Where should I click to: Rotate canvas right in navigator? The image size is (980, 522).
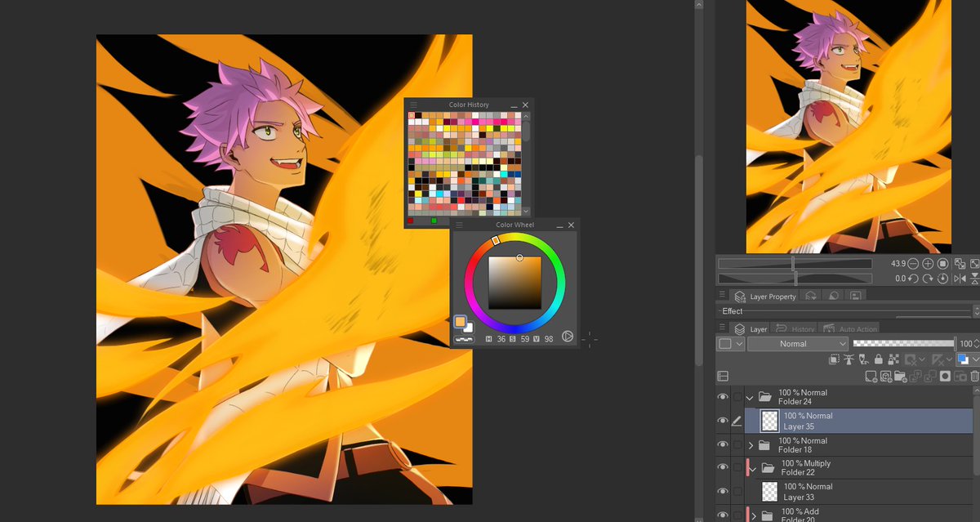click(x=928, y=279)
